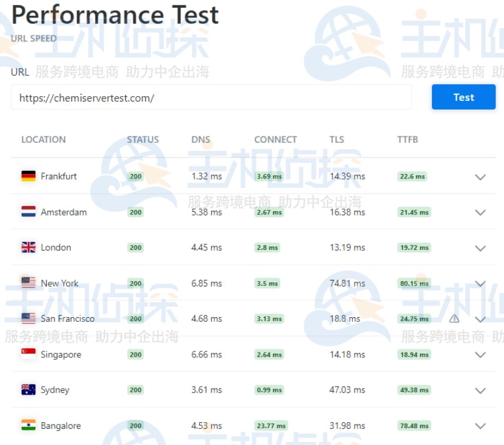
Task: Expand the Sydney result row
Action: click(480, 390)
